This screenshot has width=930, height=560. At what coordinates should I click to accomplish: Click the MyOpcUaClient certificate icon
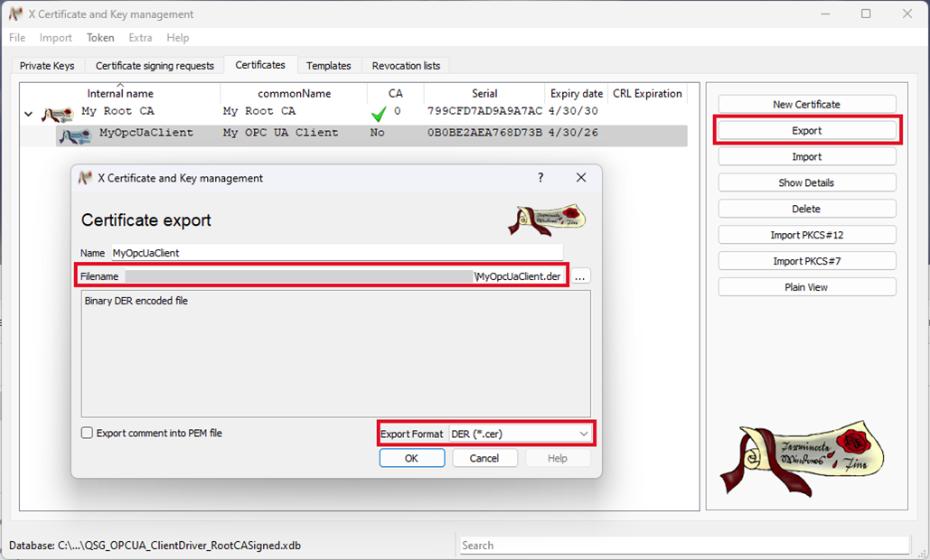[74, 135]
